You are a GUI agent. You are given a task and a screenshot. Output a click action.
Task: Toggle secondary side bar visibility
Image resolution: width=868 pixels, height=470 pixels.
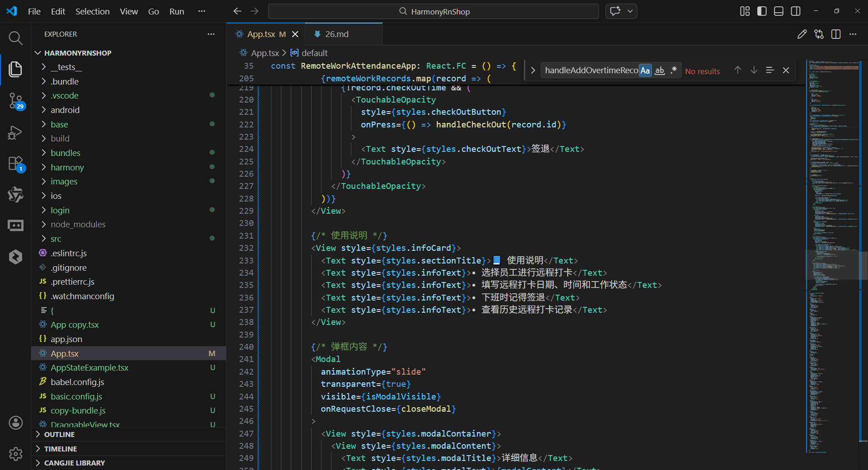pos(796,11)
